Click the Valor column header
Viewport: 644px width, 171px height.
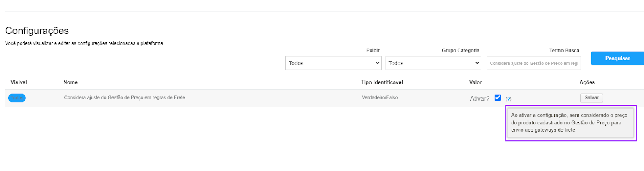(x=475, y=82)
